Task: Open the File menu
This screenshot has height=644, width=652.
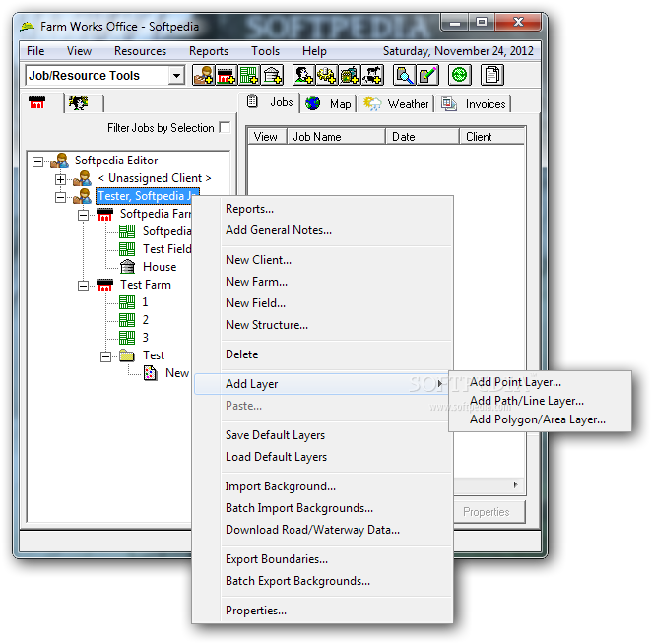Action: (35, 51)
